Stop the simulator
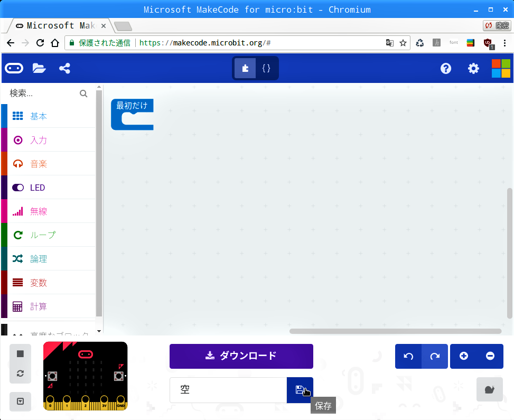The width and height of the screenshot is (514, 420). [x=20, y=354]
